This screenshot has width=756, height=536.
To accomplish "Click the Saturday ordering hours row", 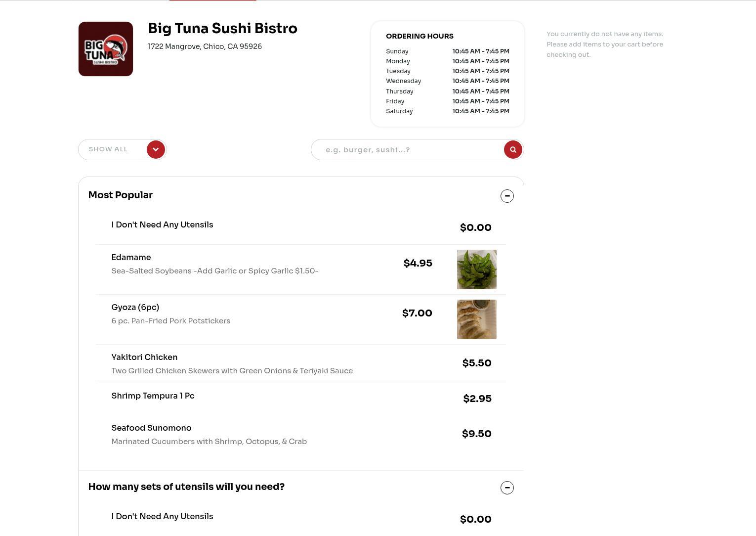I will click(448, 111).
